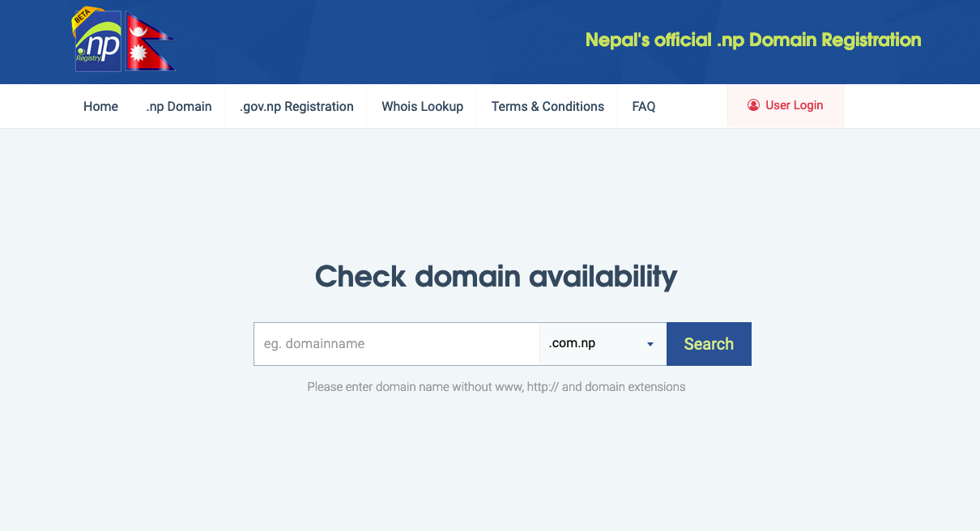
Task: Click the BETA ribbon on the logo
Action: click(82, 18)
